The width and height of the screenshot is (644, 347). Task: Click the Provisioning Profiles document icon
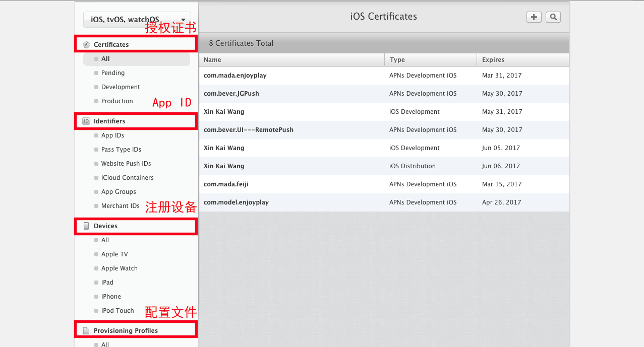[x=86, y=331]
